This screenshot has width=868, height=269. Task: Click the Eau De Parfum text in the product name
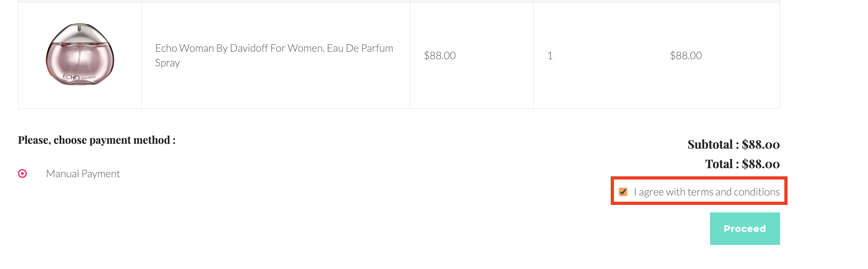click(360, 48)
